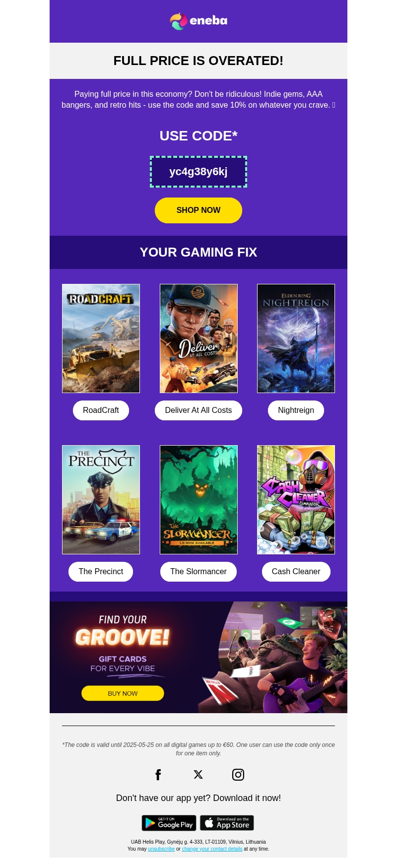This screenshot has width=397, height=868.
Task: Tap the App Store download badge
Action: pyautogui.click(x=227, y=823)
